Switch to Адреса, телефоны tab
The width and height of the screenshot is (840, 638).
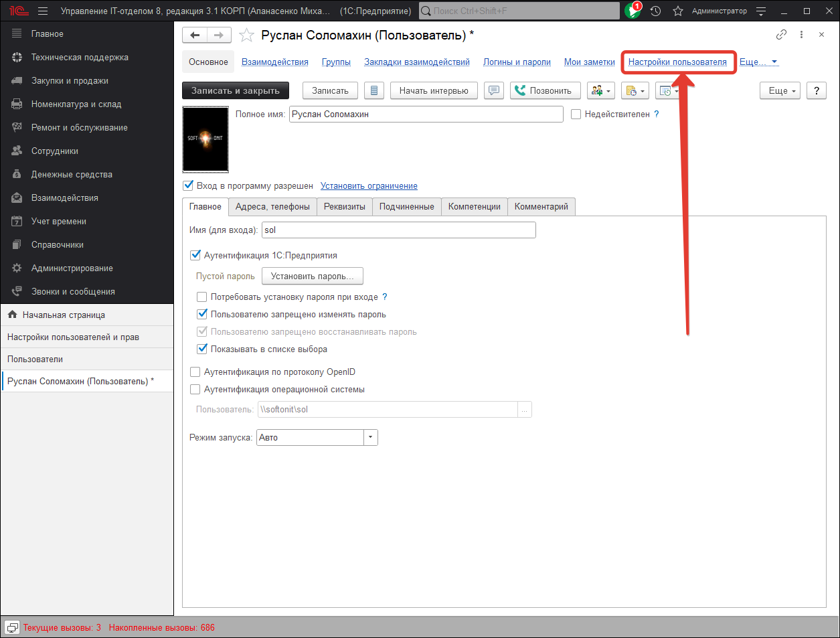pos(272,207)
